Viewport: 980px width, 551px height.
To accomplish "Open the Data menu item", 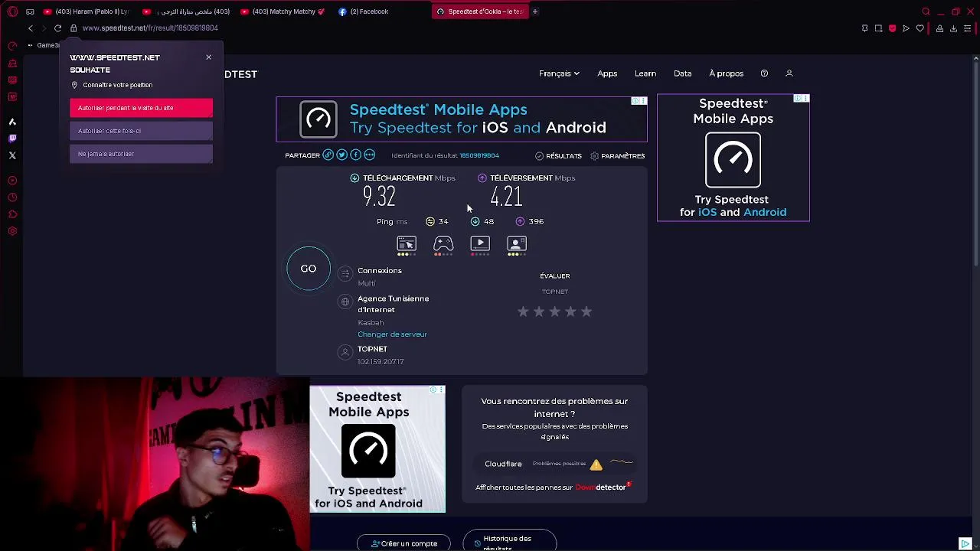I will [683, 73].
